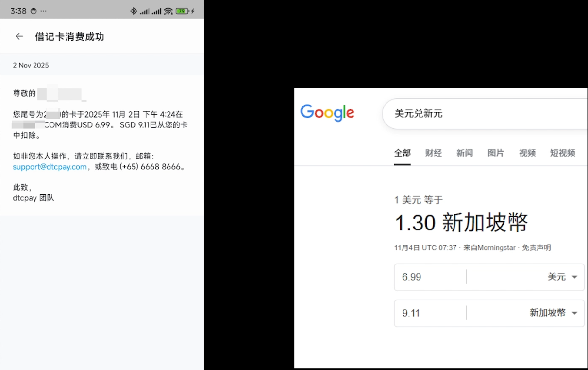Click the 1.30 新加坡幣 conversion result
Screen dimensions: 588x370
tap(461, 223)
